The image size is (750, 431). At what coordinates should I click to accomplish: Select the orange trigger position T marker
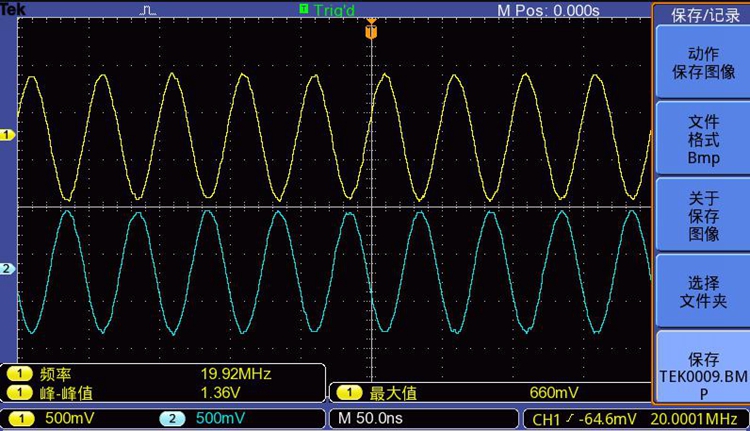pyautogui.click(x=371, y=31)
